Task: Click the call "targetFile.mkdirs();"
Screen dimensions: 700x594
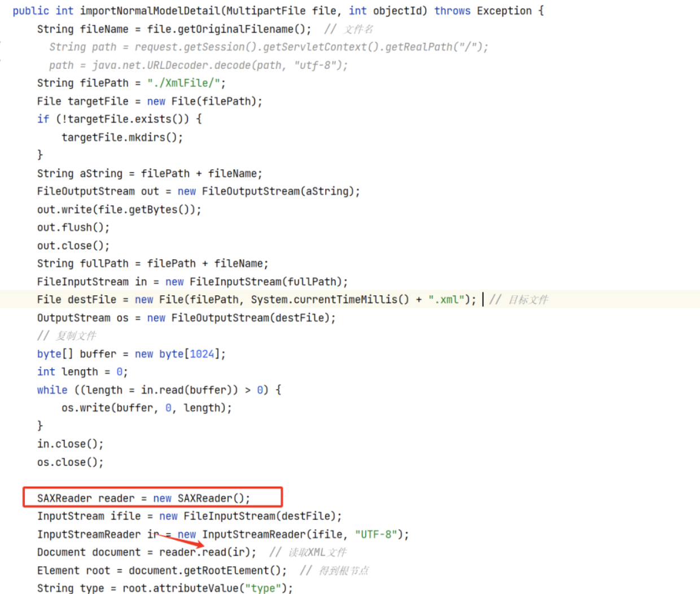Action: click(123, 137)
